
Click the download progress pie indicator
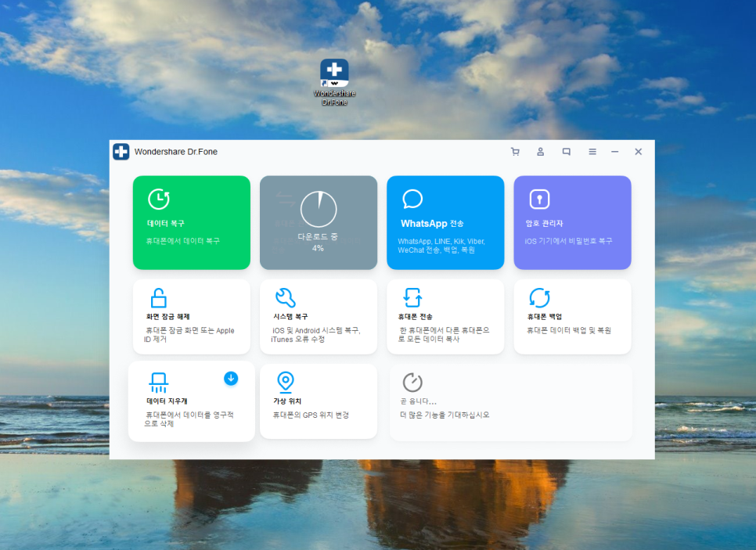pos(319,209)
